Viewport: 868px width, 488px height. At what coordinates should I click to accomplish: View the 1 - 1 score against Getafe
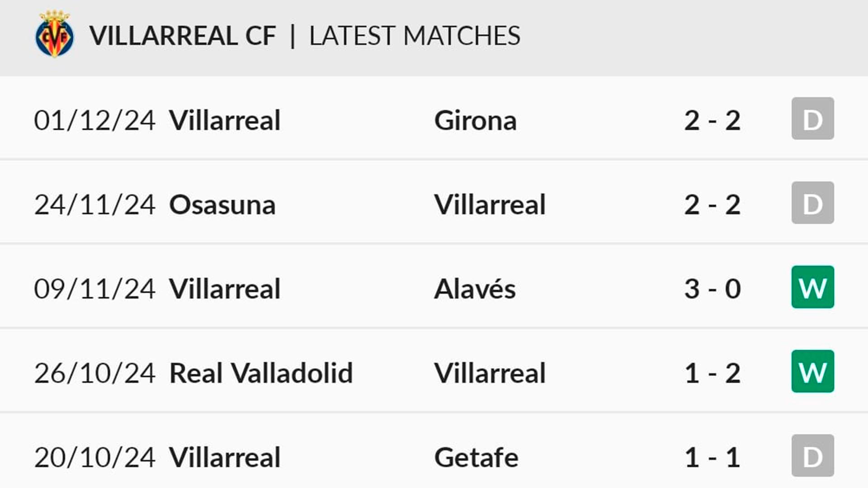pyautogui.click(x=712, y=457)
